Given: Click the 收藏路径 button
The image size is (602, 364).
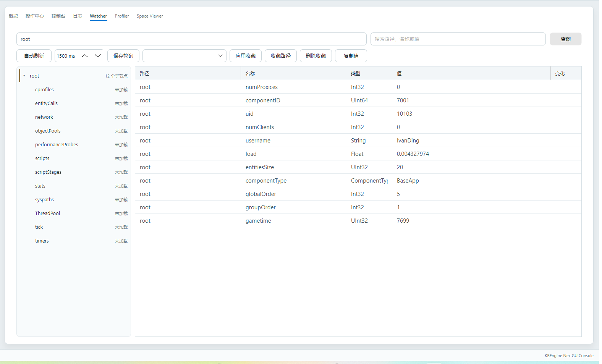Looking at the screenshot, I should tap(281, 56).
